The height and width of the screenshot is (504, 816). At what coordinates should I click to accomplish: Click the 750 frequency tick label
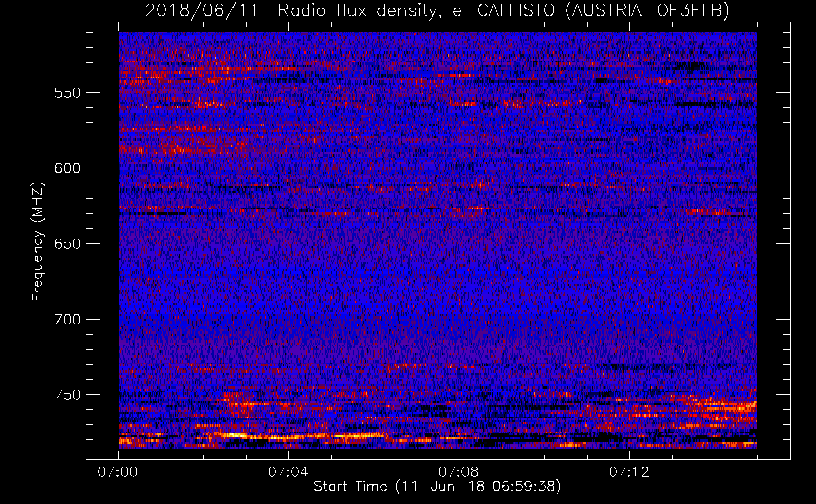pyautogui.click(x=68, y=395)
